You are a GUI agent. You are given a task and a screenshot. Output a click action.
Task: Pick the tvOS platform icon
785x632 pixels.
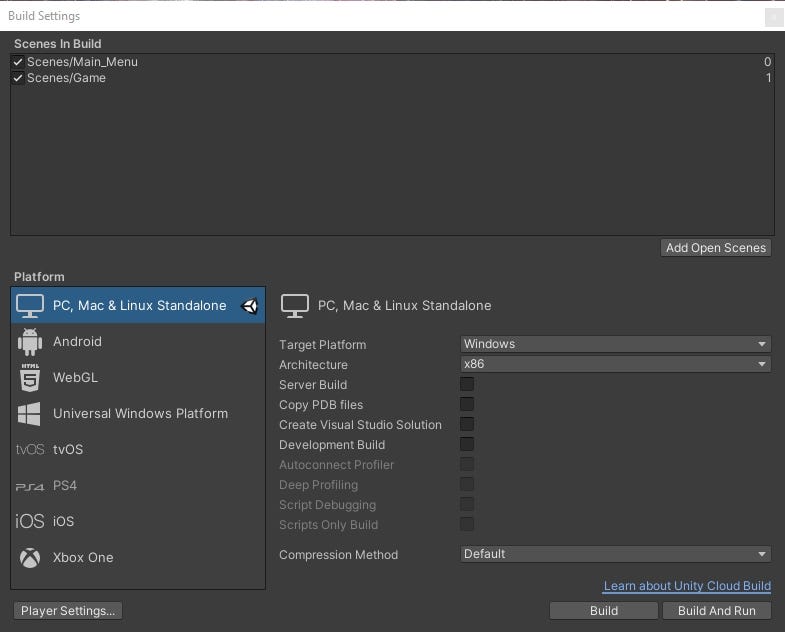pyautogui.click(x=30, y=450)
